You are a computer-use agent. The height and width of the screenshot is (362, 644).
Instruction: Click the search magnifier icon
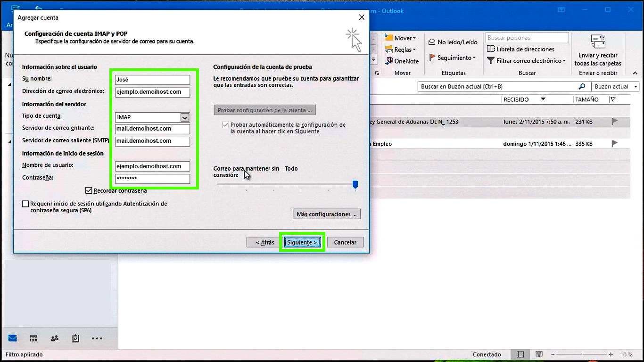pyautogui.click(x=582, y=87)
